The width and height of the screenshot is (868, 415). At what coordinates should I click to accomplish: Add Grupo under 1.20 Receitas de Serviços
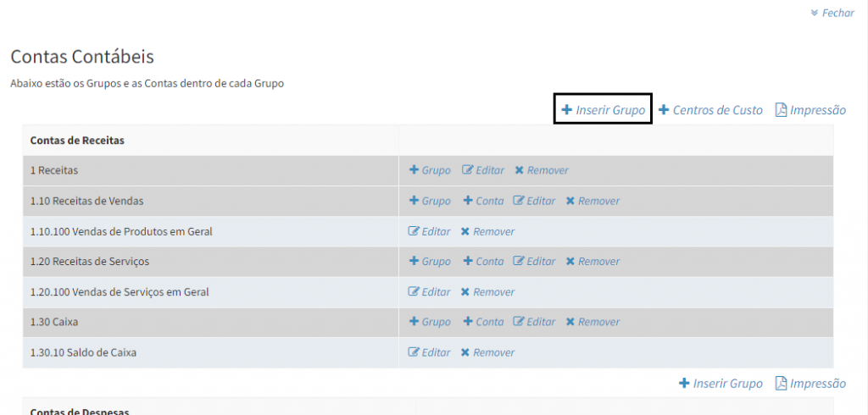(430, 262)
